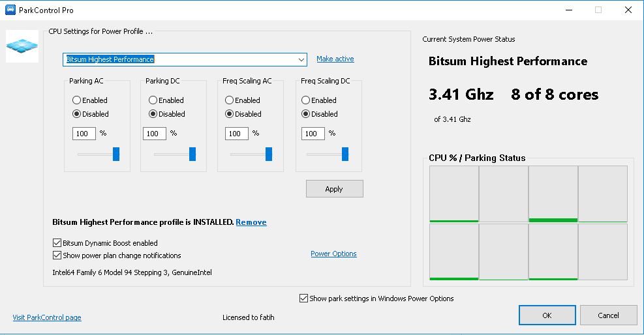The width and height of the screenshot is (644, 335).
Task: Open the Visit ParkControl page link
Action: point(47,317)
